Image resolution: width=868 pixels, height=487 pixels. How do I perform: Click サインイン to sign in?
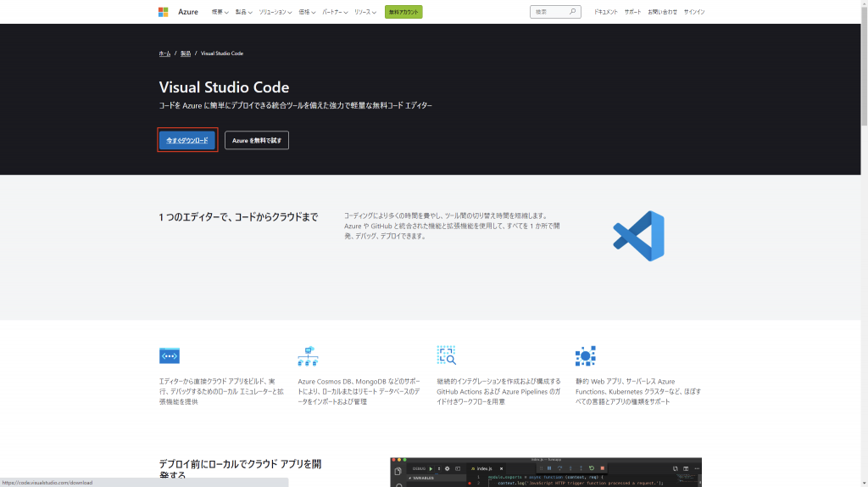pos(694,12)
